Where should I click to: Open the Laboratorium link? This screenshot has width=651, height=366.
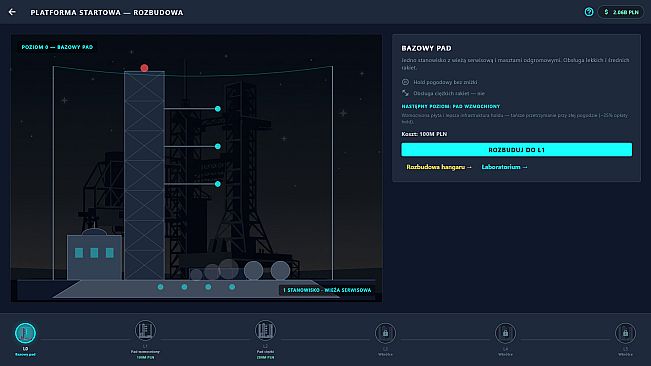504,167
